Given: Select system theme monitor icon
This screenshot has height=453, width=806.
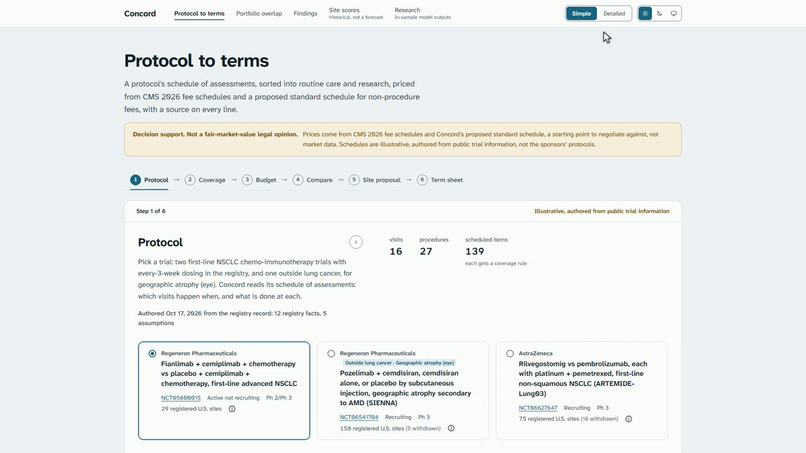Looking at the screenshot, I should [x=673, y=13].
